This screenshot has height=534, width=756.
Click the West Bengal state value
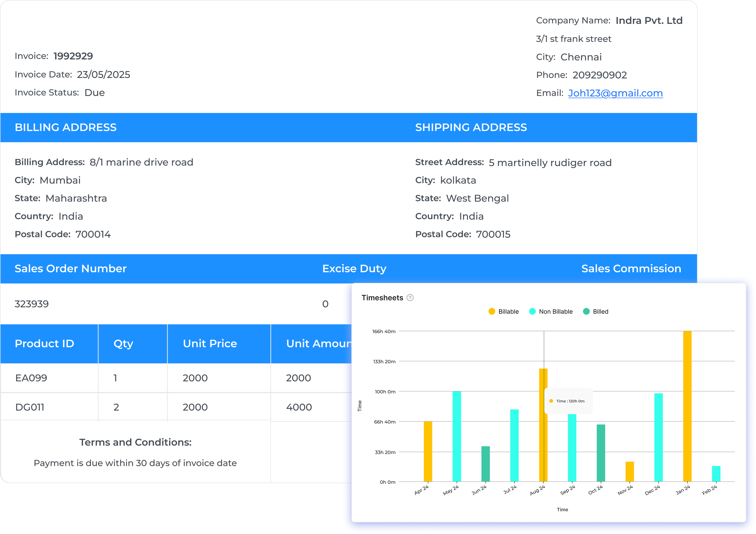coord(477,198)
